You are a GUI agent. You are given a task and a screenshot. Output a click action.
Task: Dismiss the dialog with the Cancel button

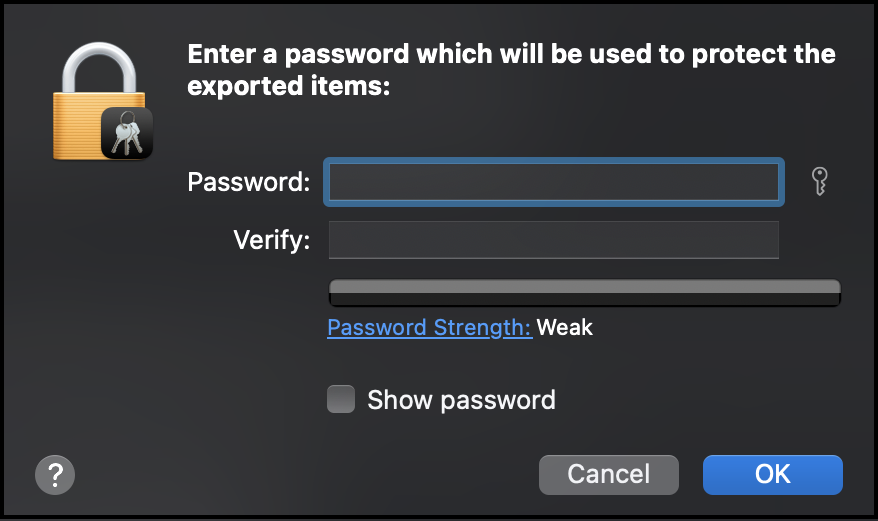tap(609, 475)
